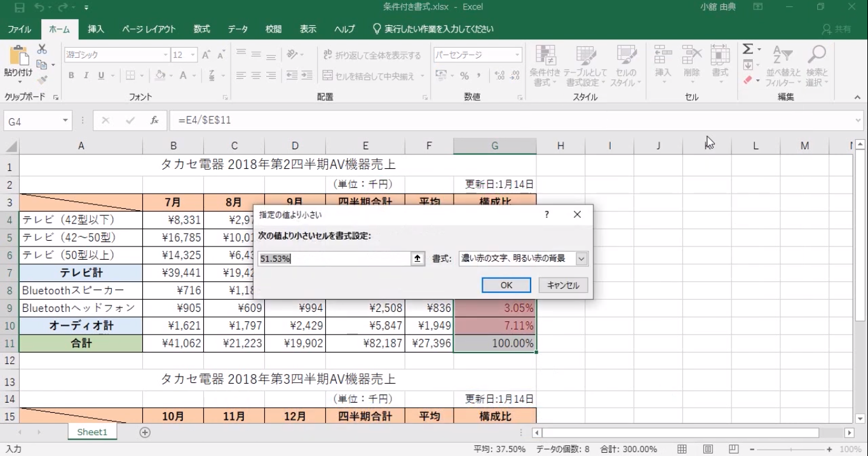This screenshot has width=868, height=456.
Task: Select the Sheet1 worksheet tab
Action: (x=93, y=433)
